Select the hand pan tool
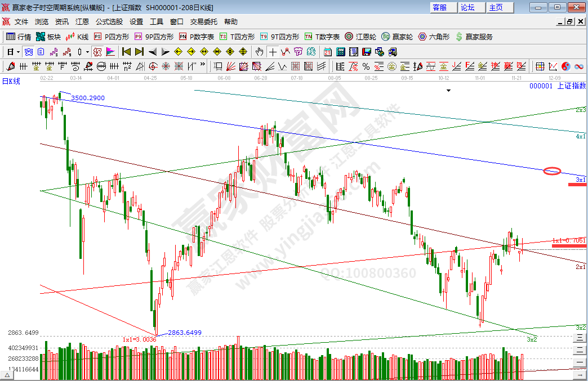Viewport: 588px width, 381px height. tap(259, 52)
